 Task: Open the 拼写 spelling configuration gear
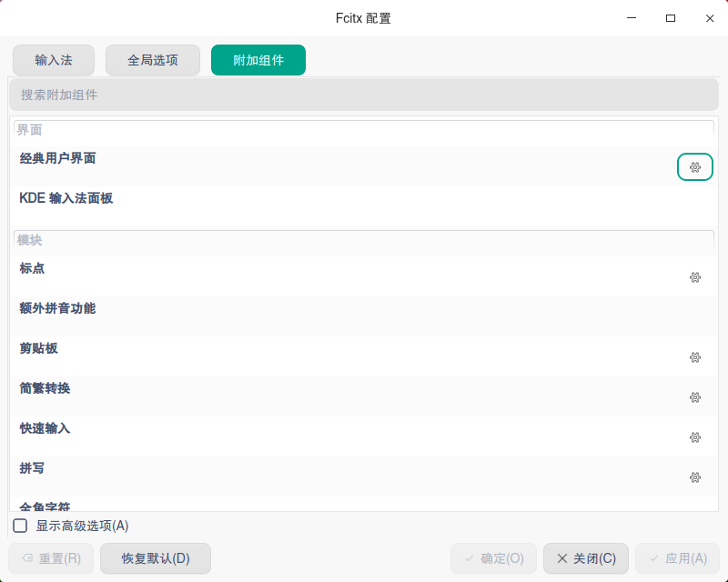(x=694, y=477)
